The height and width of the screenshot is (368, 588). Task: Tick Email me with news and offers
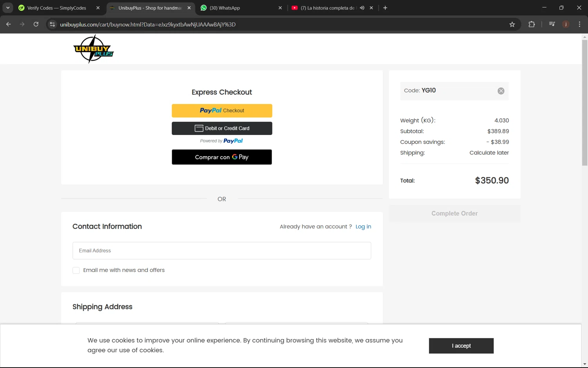[76, 270]
